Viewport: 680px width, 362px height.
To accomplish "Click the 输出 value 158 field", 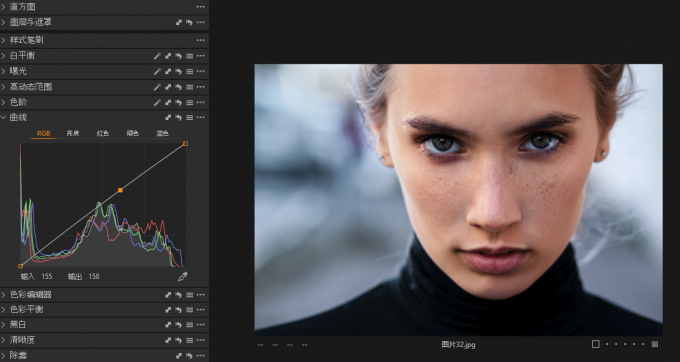I will pos(94,277).
